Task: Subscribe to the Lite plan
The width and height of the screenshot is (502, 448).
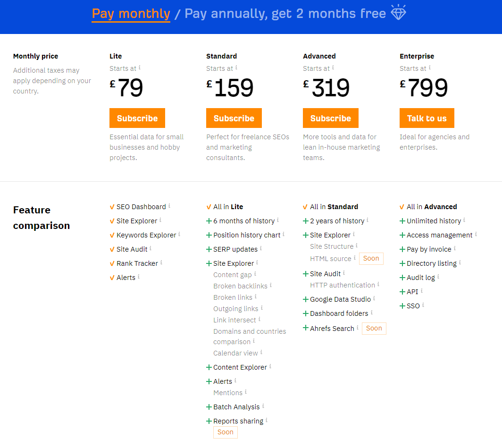Action: (137, 118)
